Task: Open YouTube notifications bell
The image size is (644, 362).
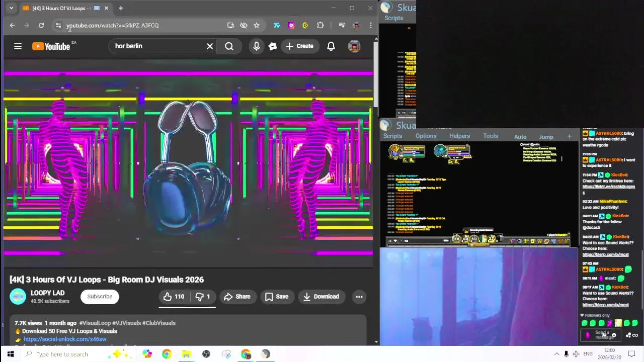Action: pyautogui.click(x=331, y=46)
